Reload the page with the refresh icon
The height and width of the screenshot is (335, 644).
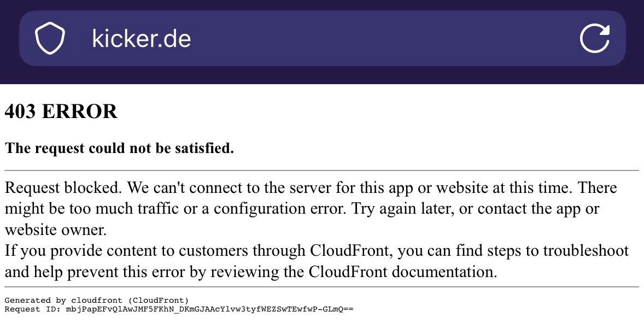594,38
